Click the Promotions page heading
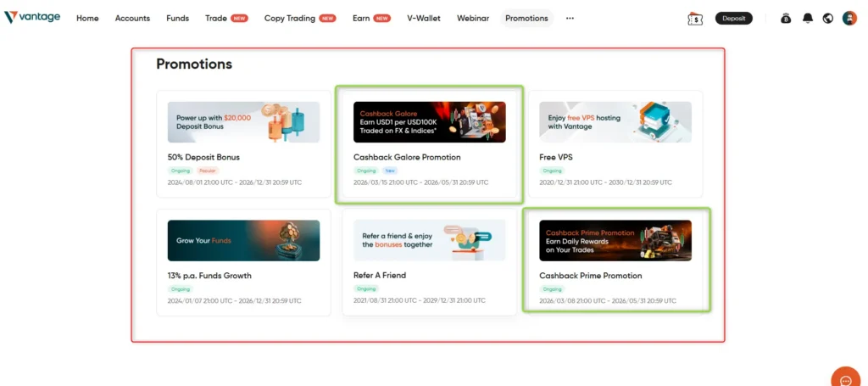 [x=194, y=64]
